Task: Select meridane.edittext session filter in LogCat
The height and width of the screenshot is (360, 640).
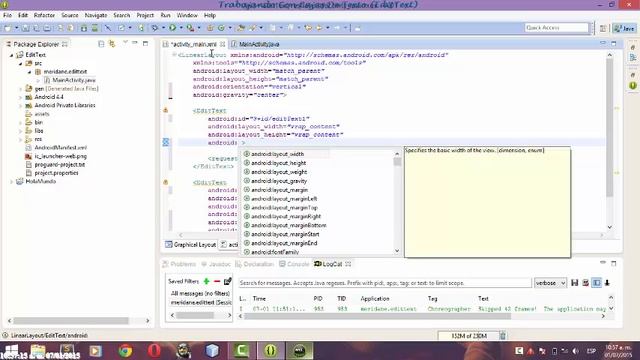Action: [x=201, y=302]
